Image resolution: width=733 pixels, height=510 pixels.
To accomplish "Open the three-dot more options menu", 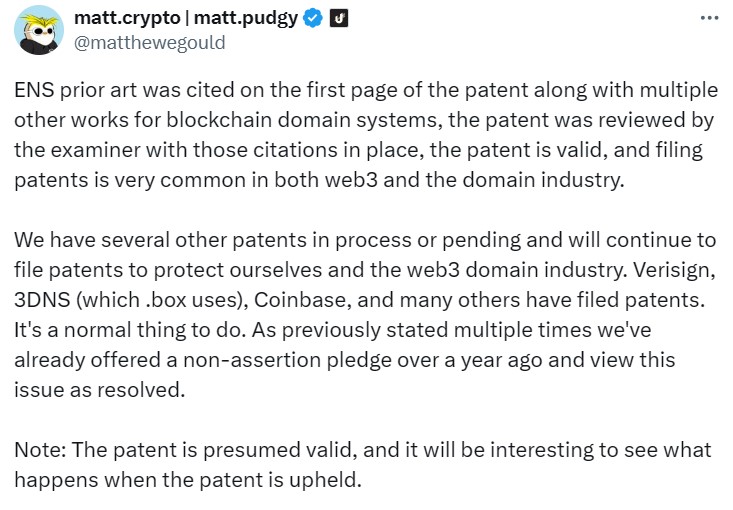I will pos(709,18).
